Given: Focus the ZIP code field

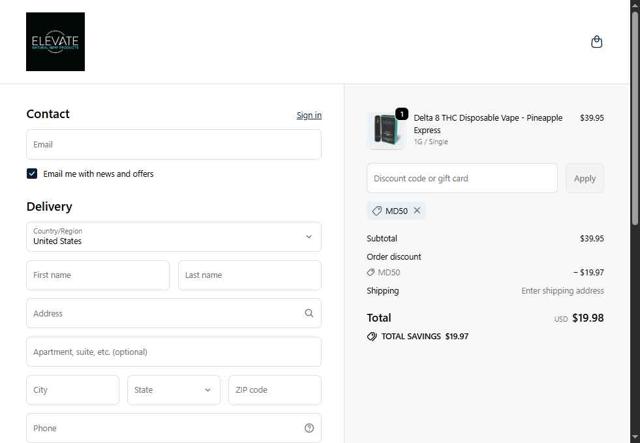Looking at the screenshot, I should coord(275,390).
